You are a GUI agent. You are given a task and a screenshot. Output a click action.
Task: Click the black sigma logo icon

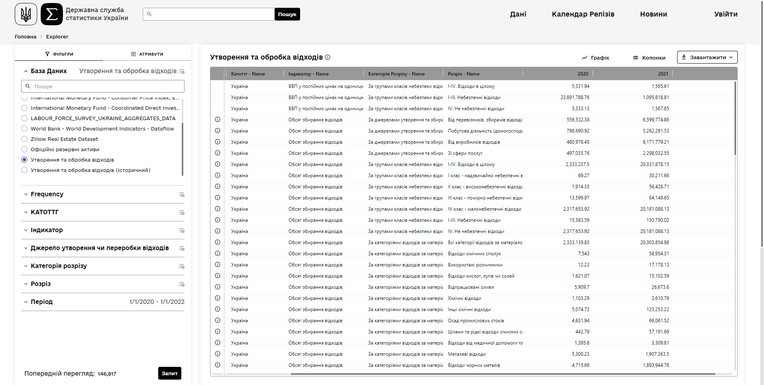(x=52, y=14)
